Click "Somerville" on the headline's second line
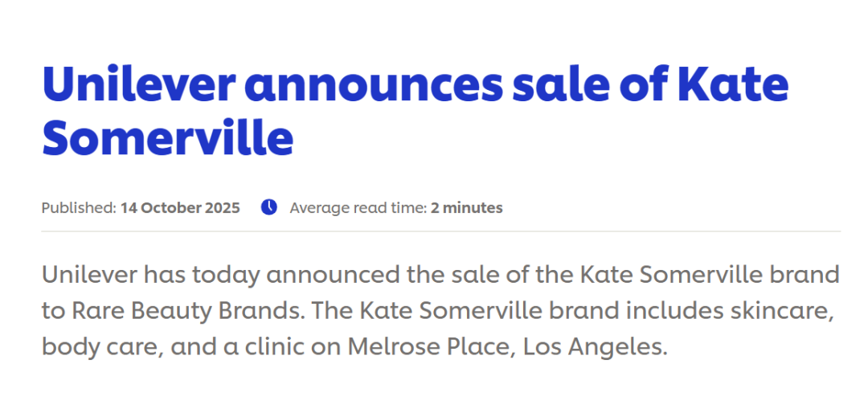The width and height of the screenshot is (868, 417). click(167, 137)
